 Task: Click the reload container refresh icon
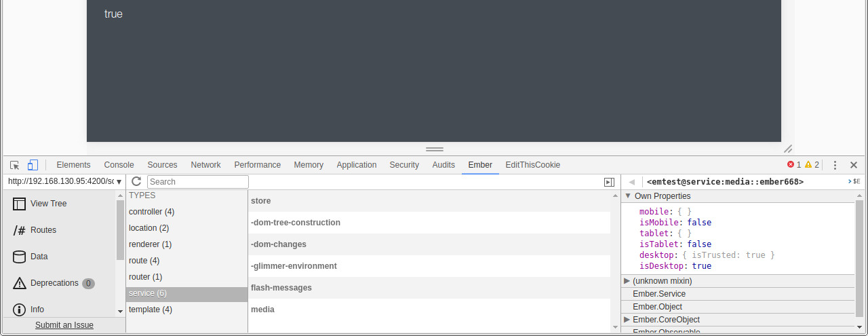tap(136, 181)
